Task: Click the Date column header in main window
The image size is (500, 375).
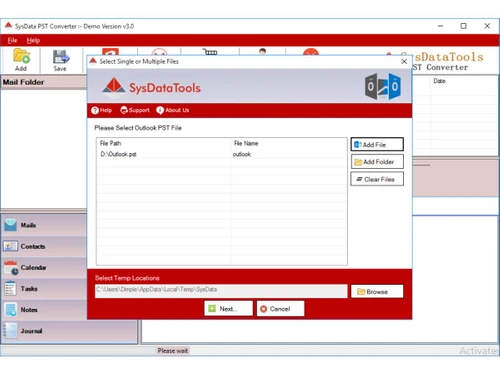Action: click(x=439, y=81)
